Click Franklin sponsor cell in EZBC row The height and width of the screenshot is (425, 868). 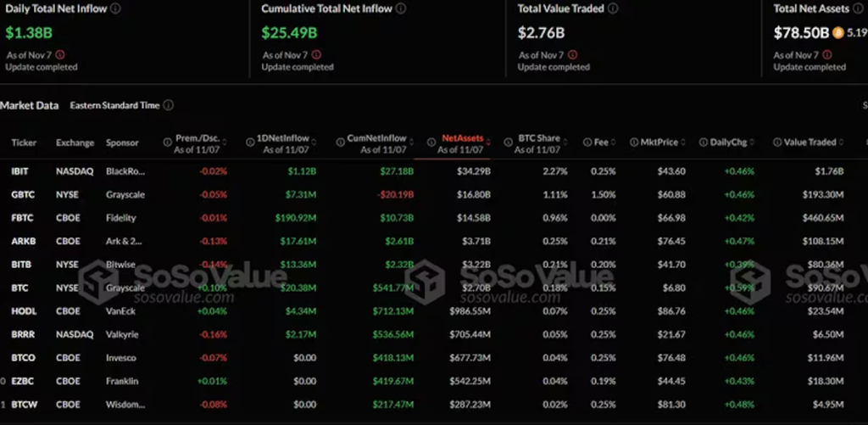click(x=122, y=381)
